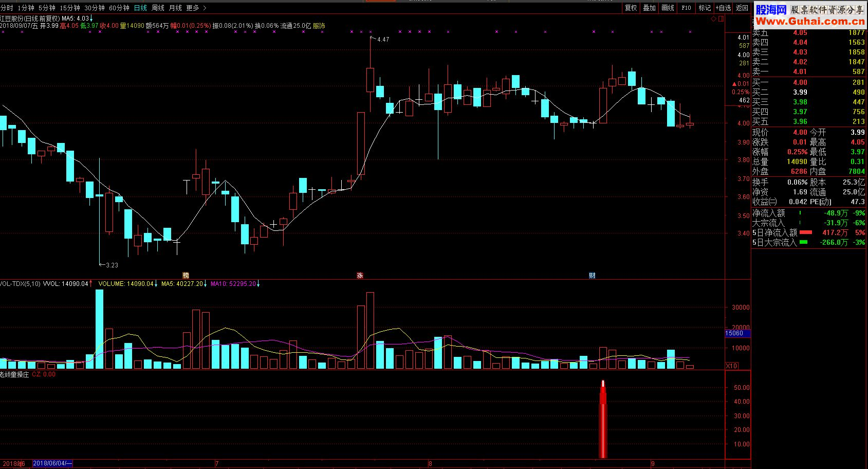Click the 卖三 ask row at 4.03
The image size is (868, 469).
point(809,52)
